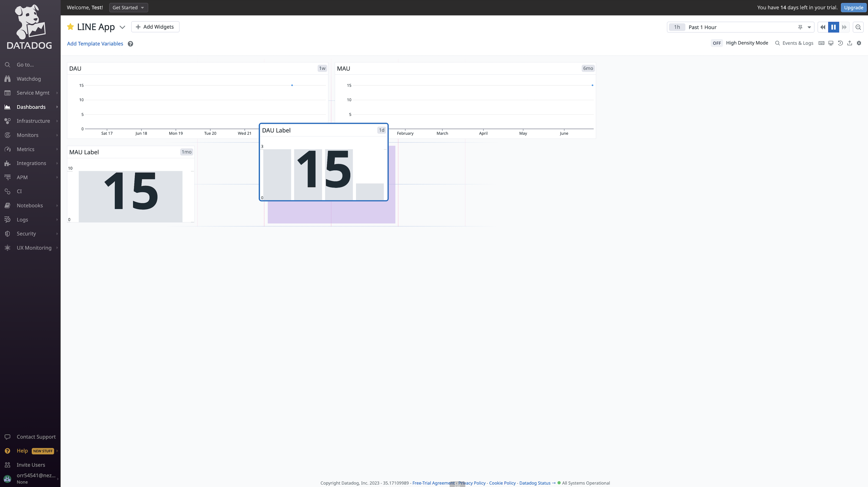Click the export/share dashboard icon
Viewport: 868px width, 487px height.
(850, 43)
